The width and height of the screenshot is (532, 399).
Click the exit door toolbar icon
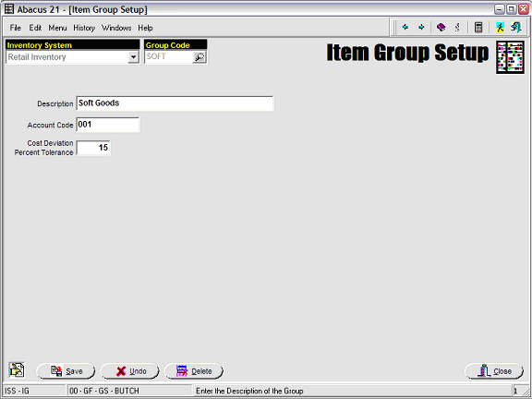click(x=516, y=27)
